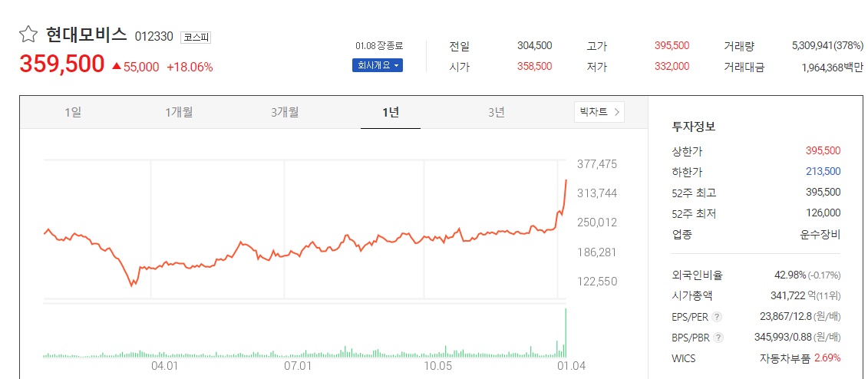Star 현대모비스 as a favorite stock
Viewport: 868px width, 379px height.
(28, 35)
